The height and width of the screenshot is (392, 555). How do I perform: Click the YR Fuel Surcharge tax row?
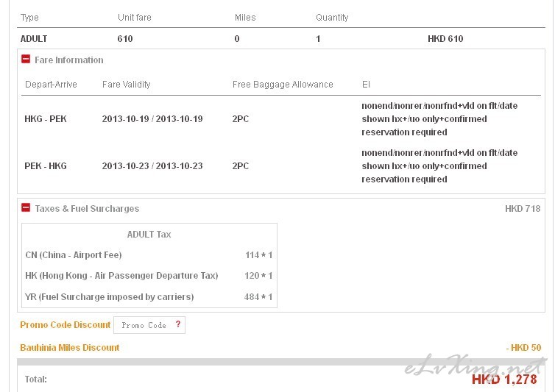pos(149,296)
